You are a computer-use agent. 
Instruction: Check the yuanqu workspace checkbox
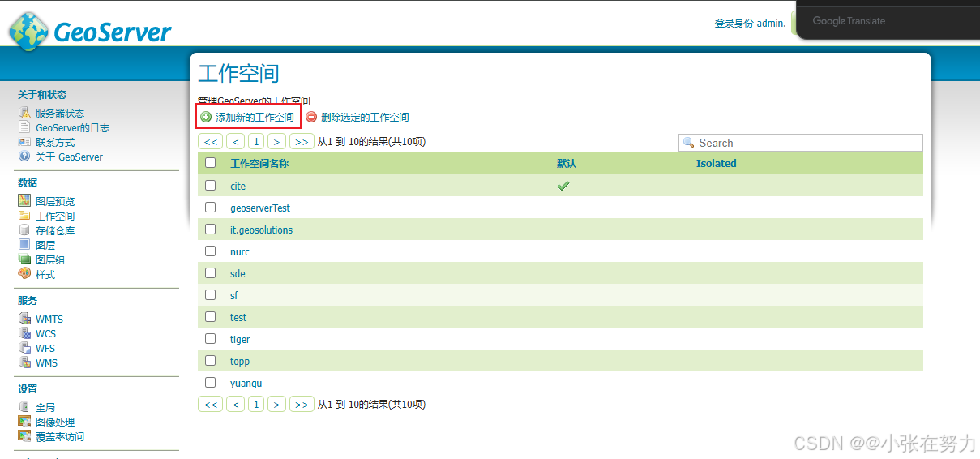(x=211, y=383)
